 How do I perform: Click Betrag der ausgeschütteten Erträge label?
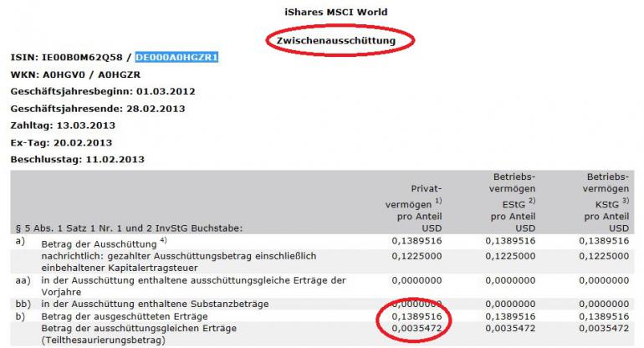tap(125, 316)
